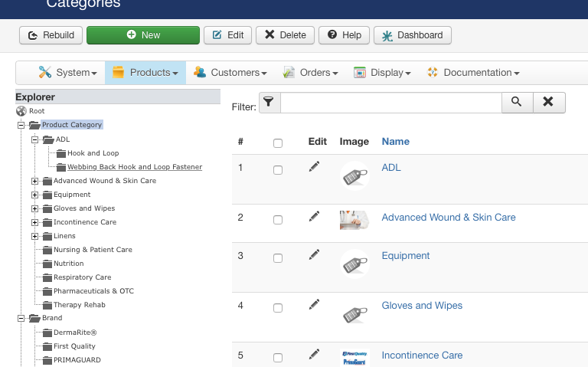Click pencil icon for Advanced Wound row

314,216
